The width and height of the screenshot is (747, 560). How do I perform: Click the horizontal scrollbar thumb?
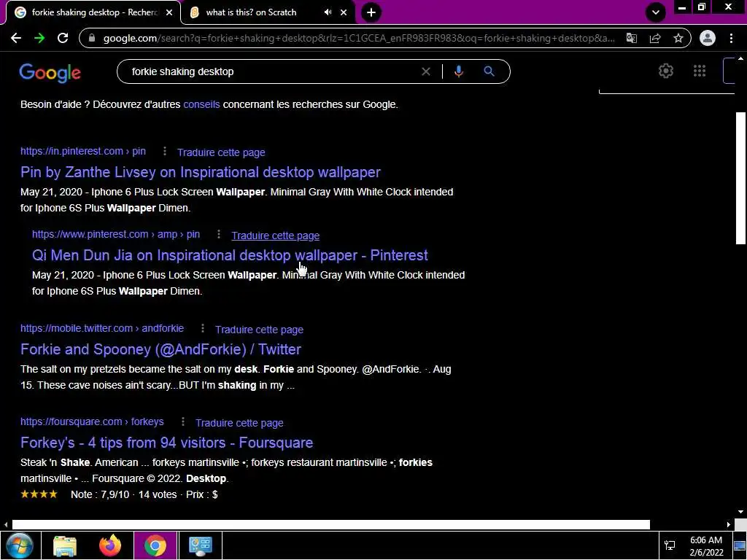tap(330, 524)
